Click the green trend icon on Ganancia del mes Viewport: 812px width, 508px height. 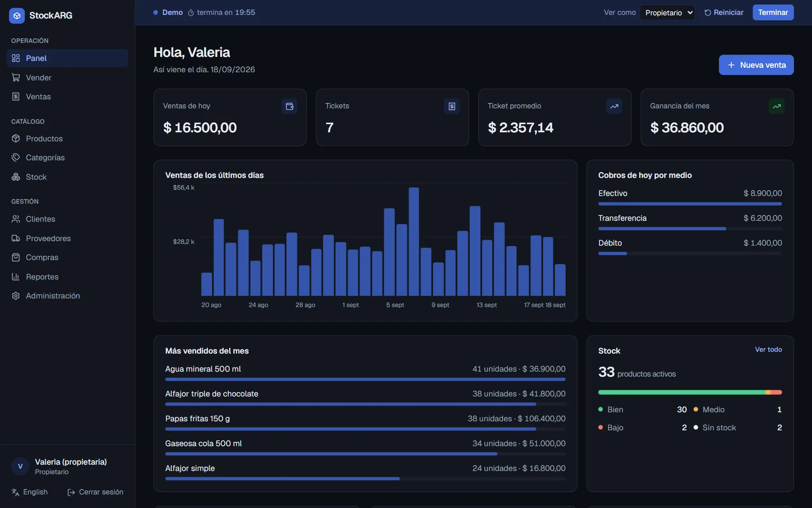pos(777,106)
